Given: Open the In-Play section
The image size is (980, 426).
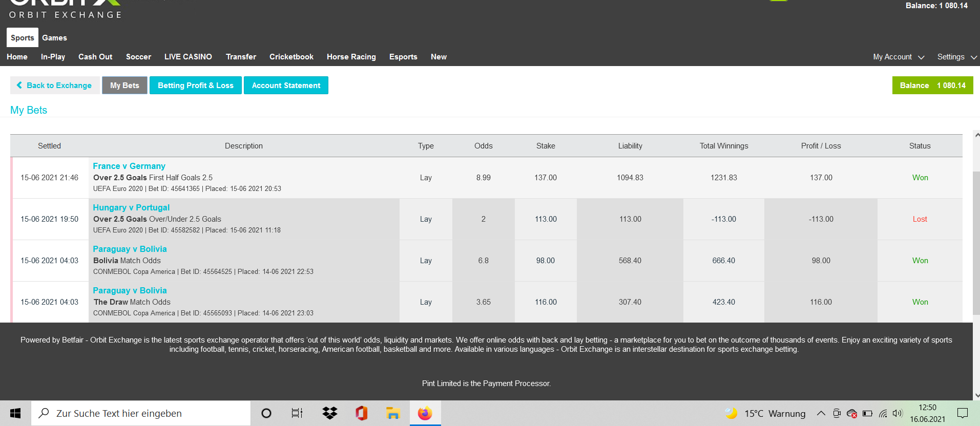Looking at the screenshot, I should pyautogui.click(x=53, y=57).
